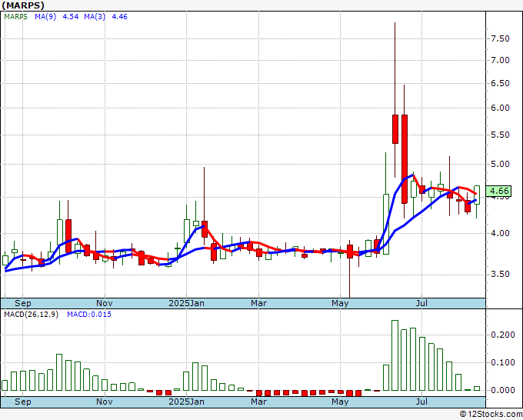Click the 5.00 price axis label
The height and width of the screenshot is (420, 523).
500,164
